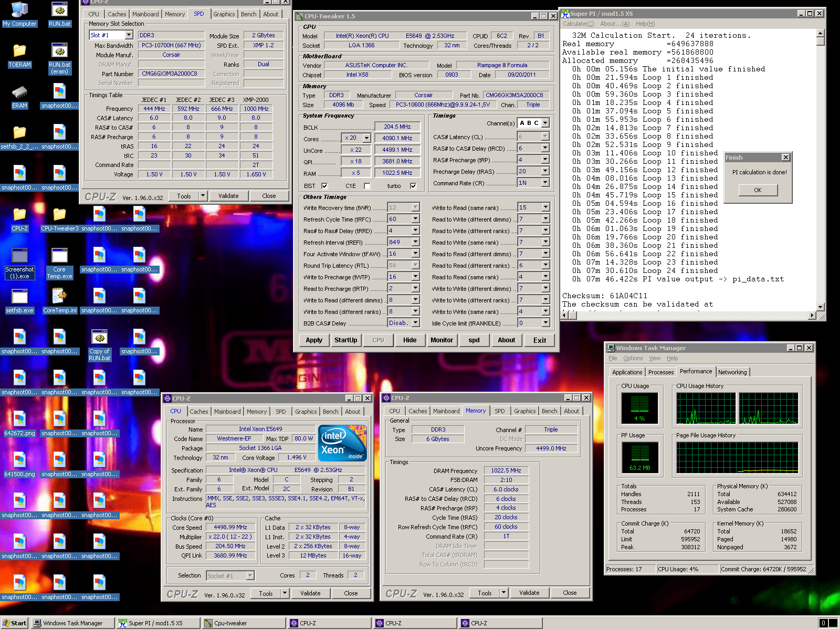
Task: Open the Slot #1 memory slot dropdown
Action: point(129,35)
